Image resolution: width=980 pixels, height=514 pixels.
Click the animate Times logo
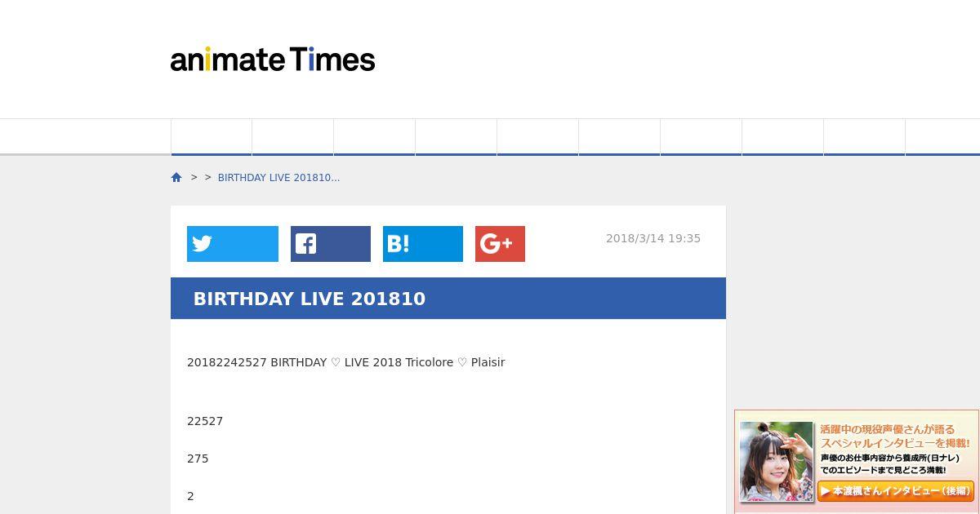pos(273,60)
